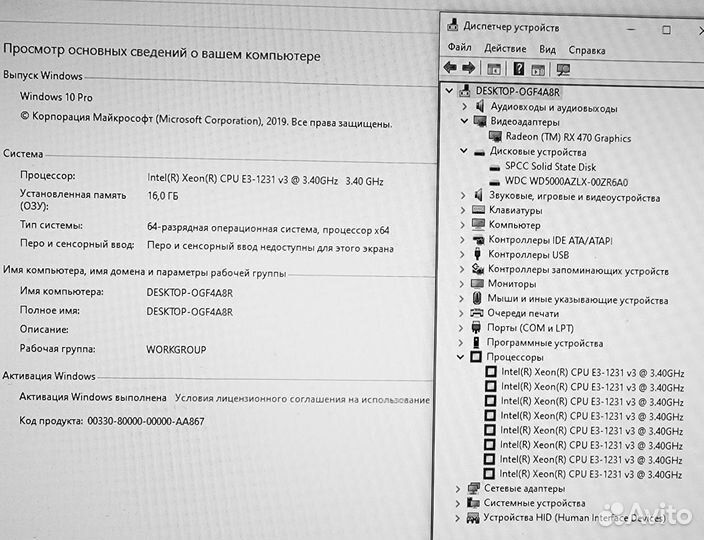Click the Сетевые адаптеры network icon
704x540 pixels.
(x=474, y=488)
